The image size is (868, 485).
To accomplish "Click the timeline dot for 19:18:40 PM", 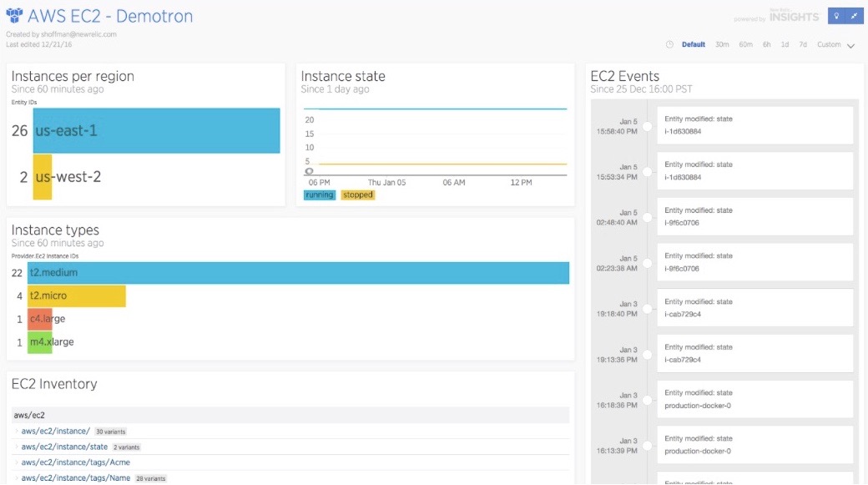I will (x=647, y=309).
